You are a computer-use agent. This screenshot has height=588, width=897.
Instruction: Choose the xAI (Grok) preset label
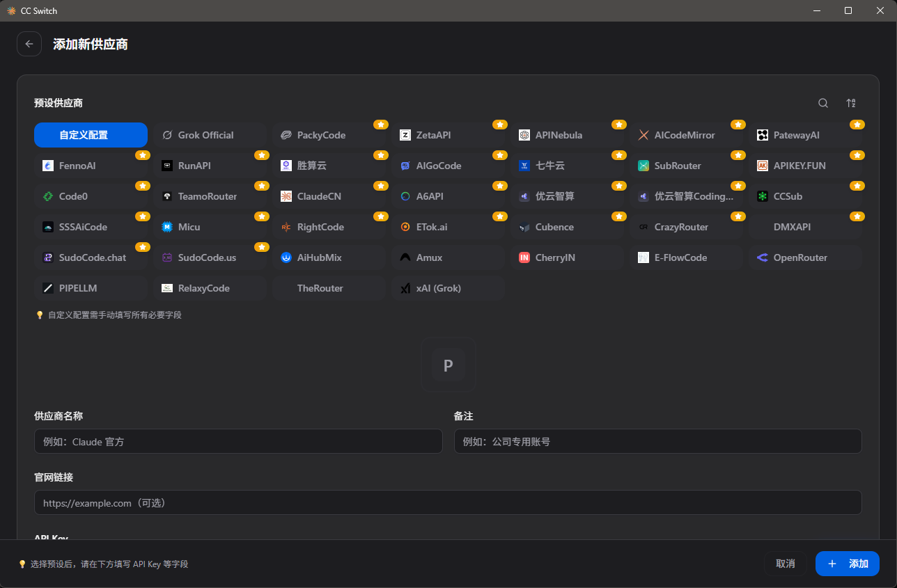point(439,288)
